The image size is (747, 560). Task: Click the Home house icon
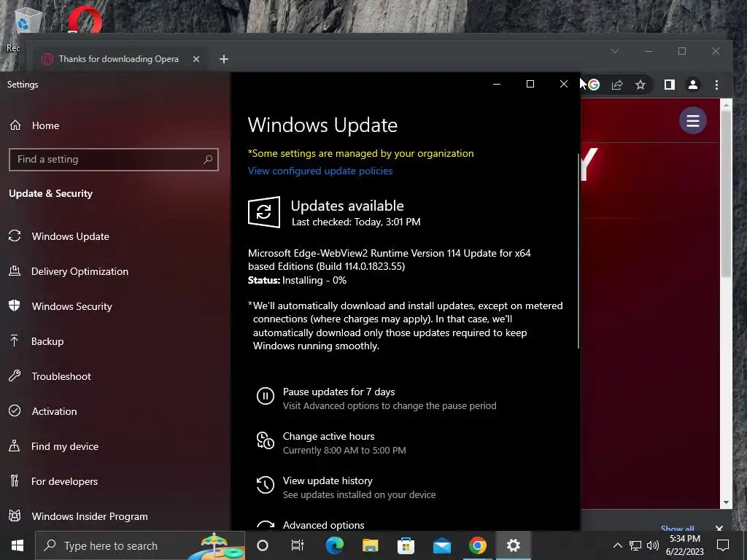coord(15,125)
